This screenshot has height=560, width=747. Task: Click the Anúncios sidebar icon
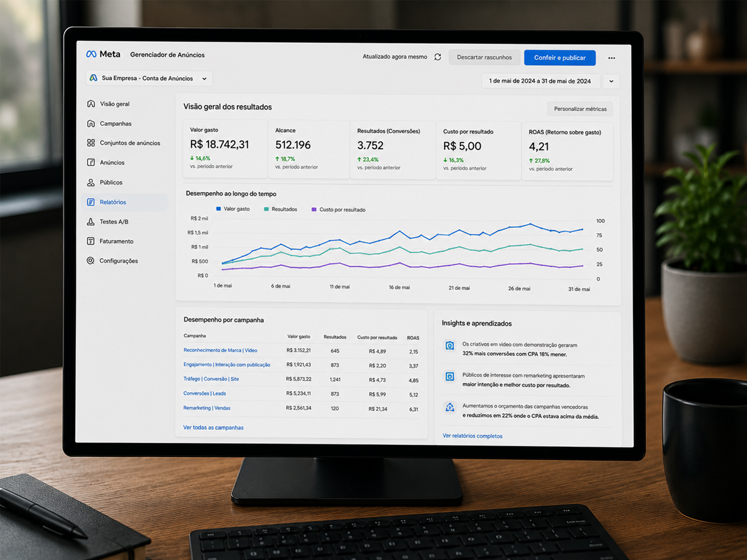point(91,163)
